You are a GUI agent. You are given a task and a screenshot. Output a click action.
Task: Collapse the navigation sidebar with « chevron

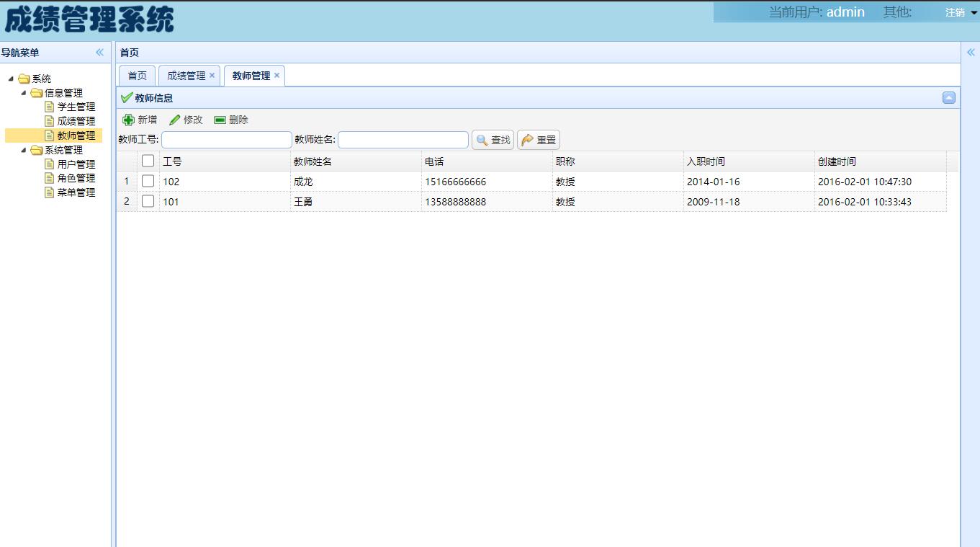[x=100, y=52]
